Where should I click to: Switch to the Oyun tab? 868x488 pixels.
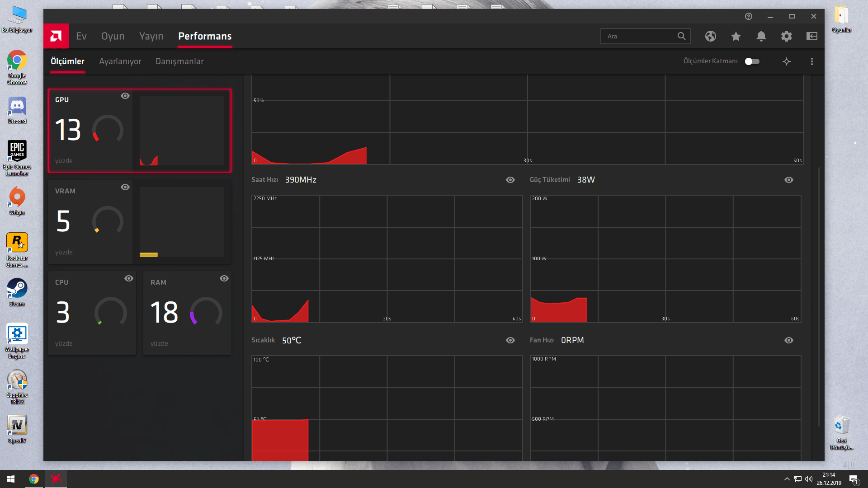[x=113, y=36]
